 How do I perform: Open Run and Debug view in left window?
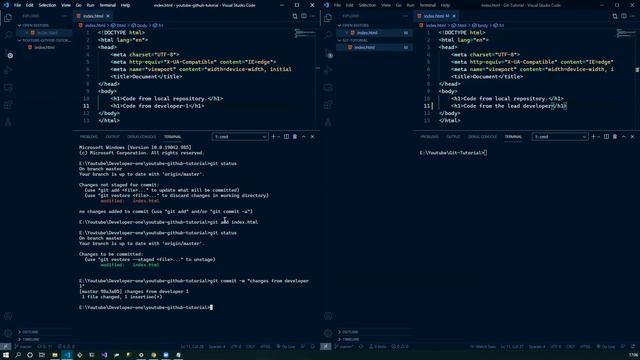coord(8,70)
